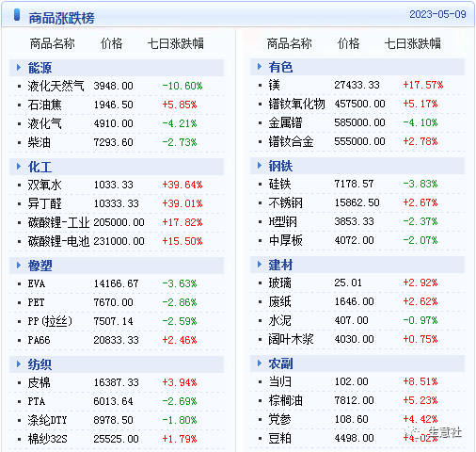Select 金属镨 commodity name
The image size is (476, 452).
[x=285, y=122]
